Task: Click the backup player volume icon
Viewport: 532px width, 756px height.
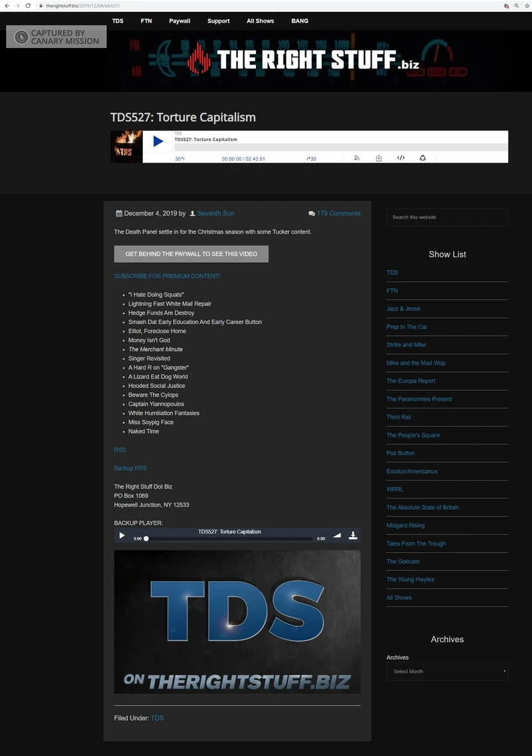Action: pos(336,535)
